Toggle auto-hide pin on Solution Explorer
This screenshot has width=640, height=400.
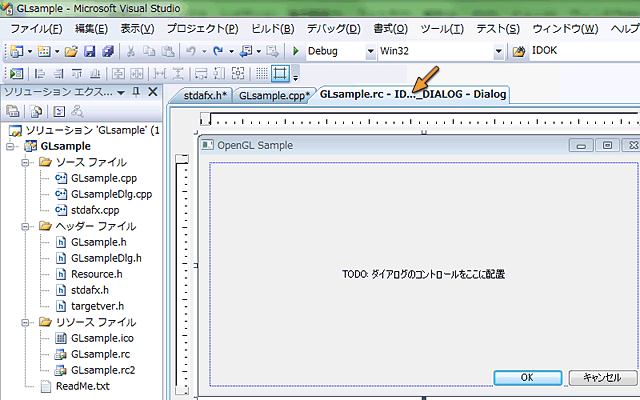pyautogui.click(x=136, y=92)
